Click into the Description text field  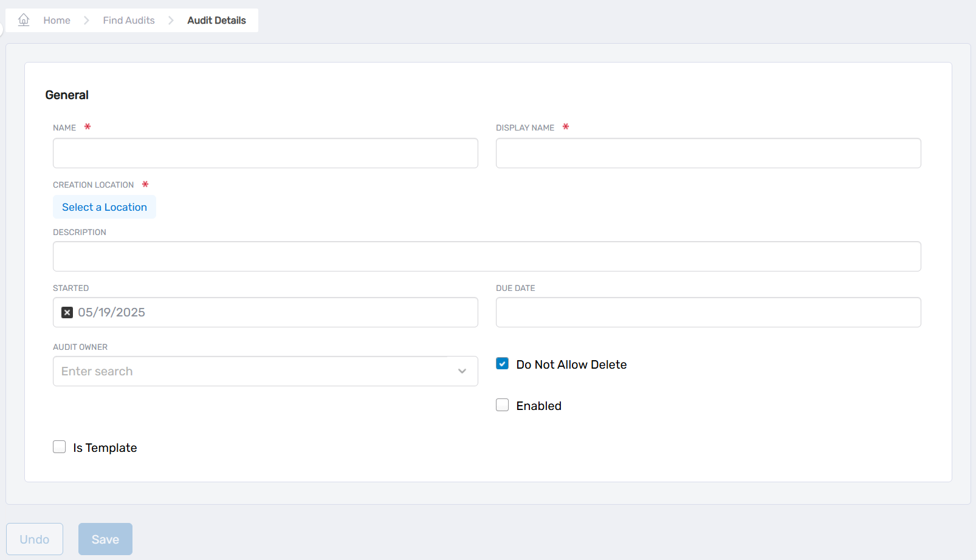[x=486, y=256]
